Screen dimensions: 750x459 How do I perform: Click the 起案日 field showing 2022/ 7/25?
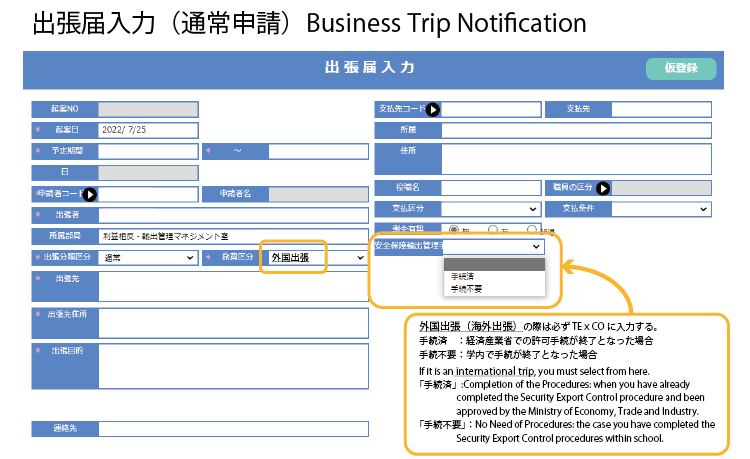(148, 130)
